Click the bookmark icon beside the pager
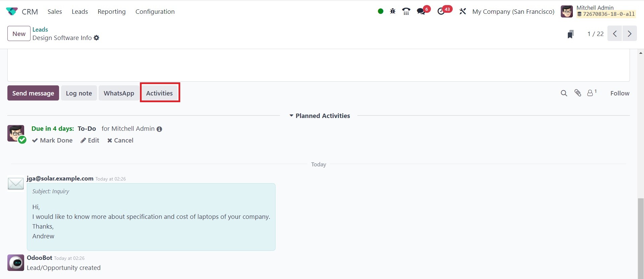The width and height of the screenshot is (644, 279). (571, 34)
